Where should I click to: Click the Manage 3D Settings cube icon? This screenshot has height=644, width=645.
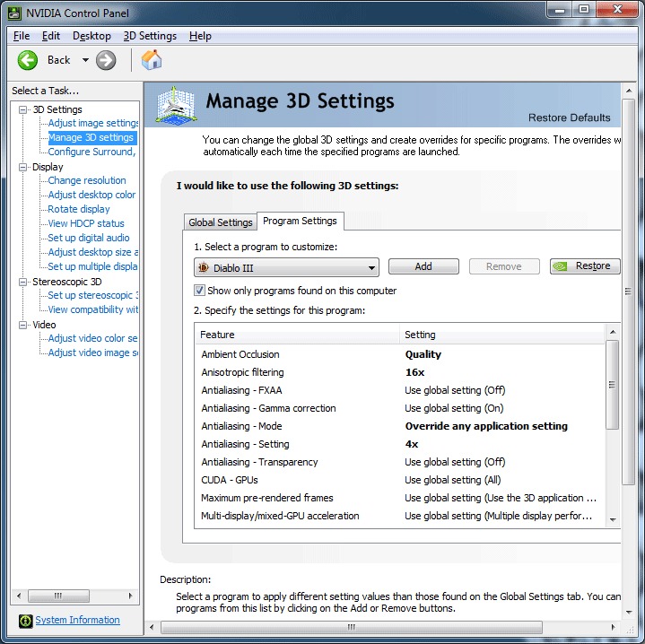click(176, 106)
